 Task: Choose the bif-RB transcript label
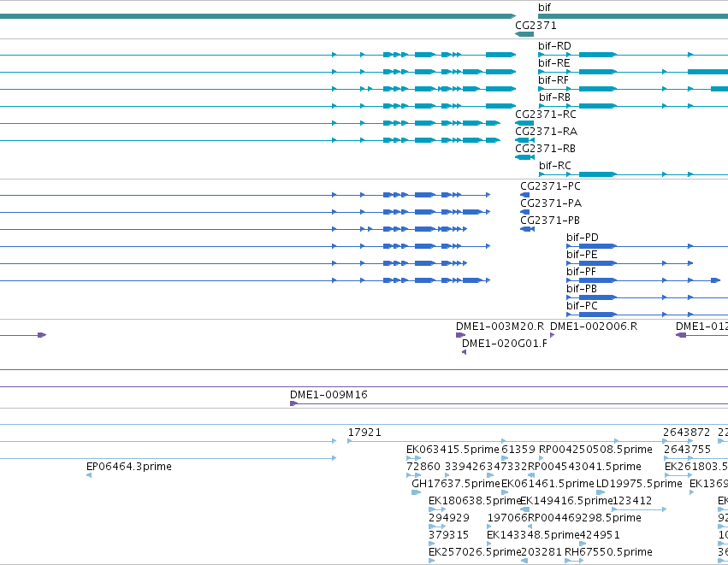[554, 97]
